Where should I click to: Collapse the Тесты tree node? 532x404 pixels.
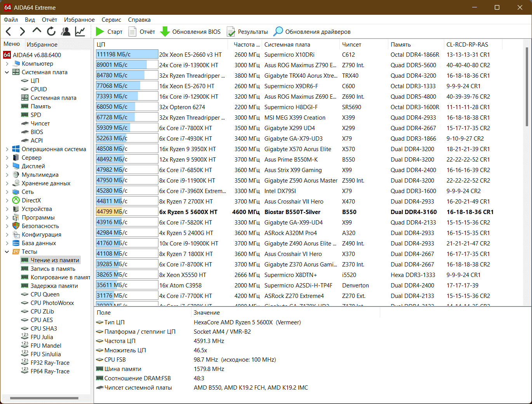[x=7, y=252]
